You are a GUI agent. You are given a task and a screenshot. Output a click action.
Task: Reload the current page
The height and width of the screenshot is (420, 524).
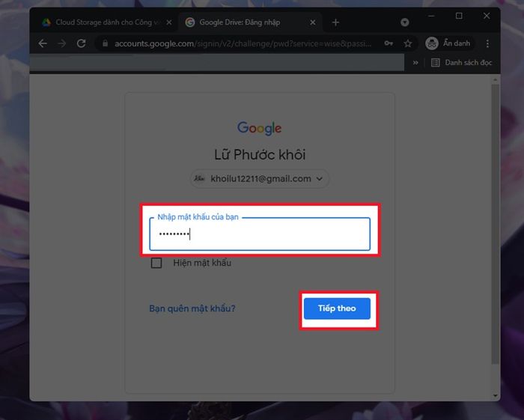coord(82,43)
